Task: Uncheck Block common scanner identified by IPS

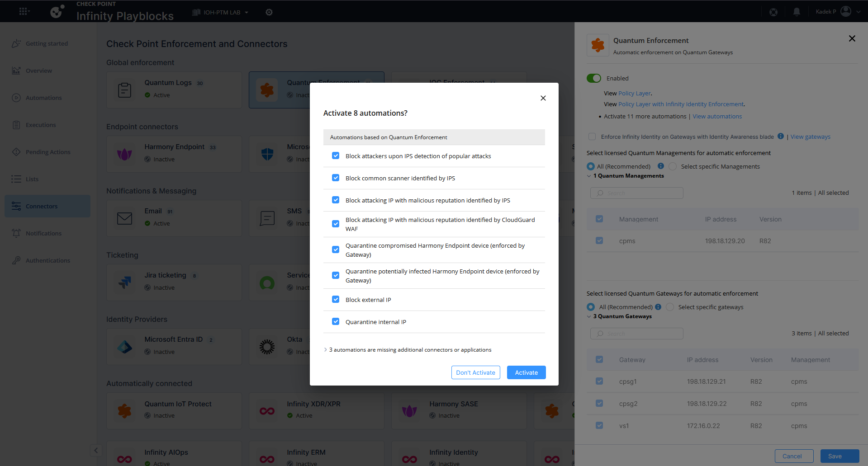Action: click(336, 178)
